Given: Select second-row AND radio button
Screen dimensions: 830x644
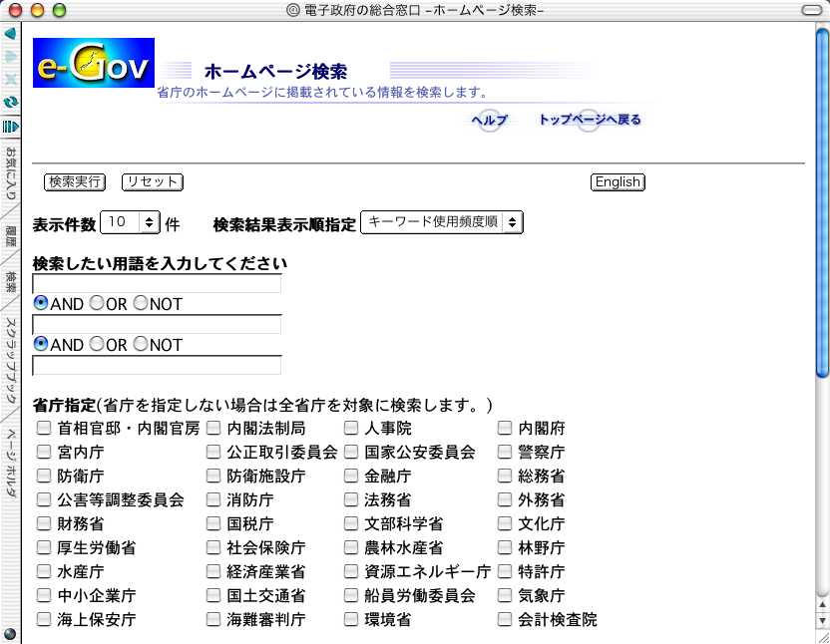Looking at the screenshot, I should pyautogui.click(x=41, y=344).
